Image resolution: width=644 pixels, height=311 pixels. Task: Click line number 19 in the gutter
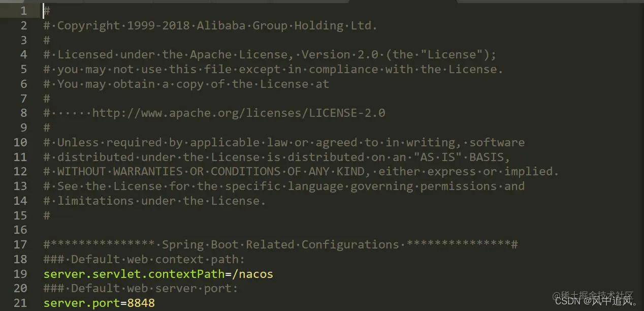pos(21,274)
